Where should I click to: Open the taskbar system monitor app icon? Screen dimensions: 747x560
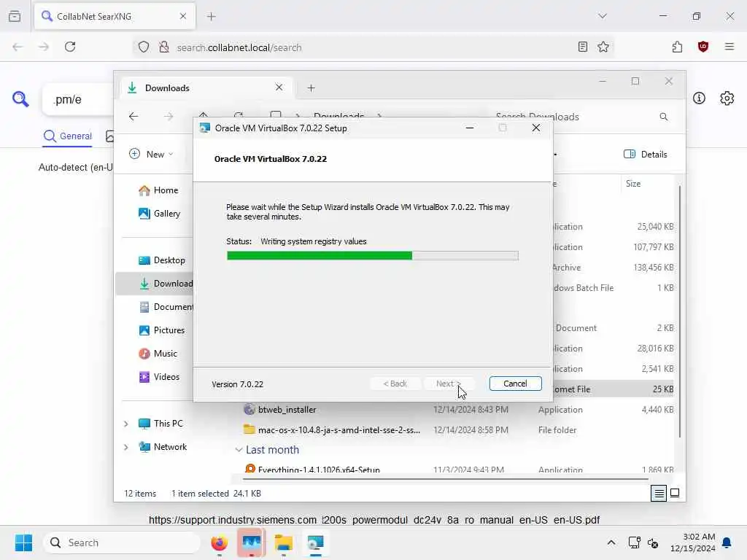coord(251,542)
